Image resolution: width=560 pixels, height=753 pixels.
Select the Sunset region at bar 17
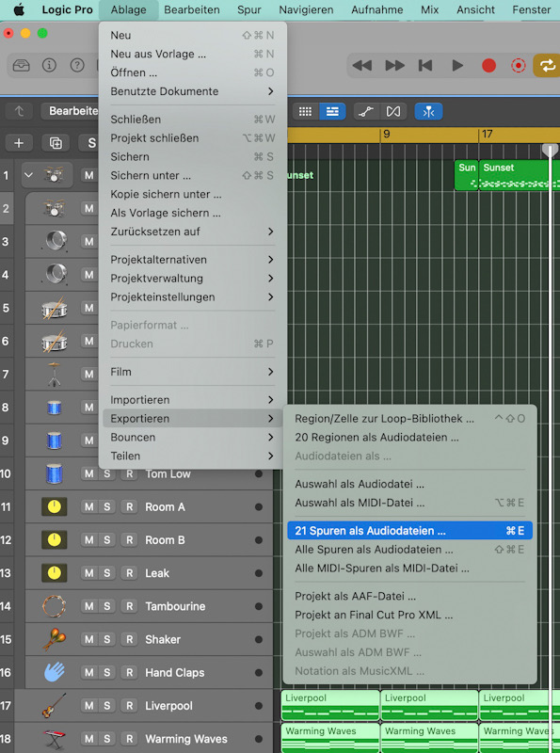coord(520,175)
